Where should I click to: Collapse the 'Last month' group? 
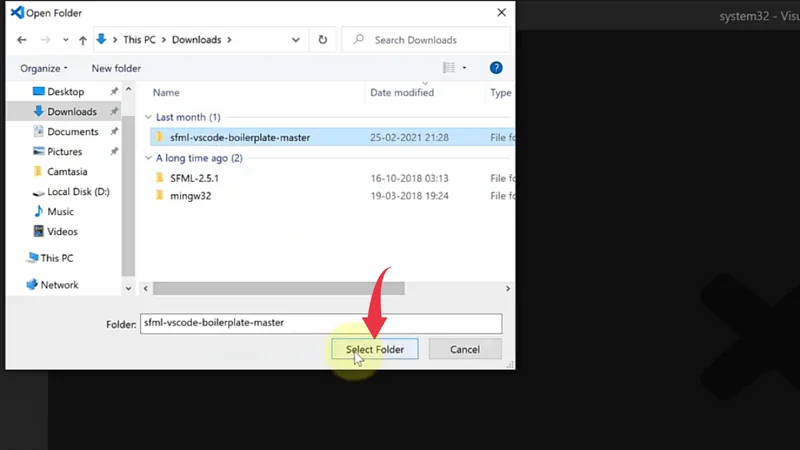(149, 118)
